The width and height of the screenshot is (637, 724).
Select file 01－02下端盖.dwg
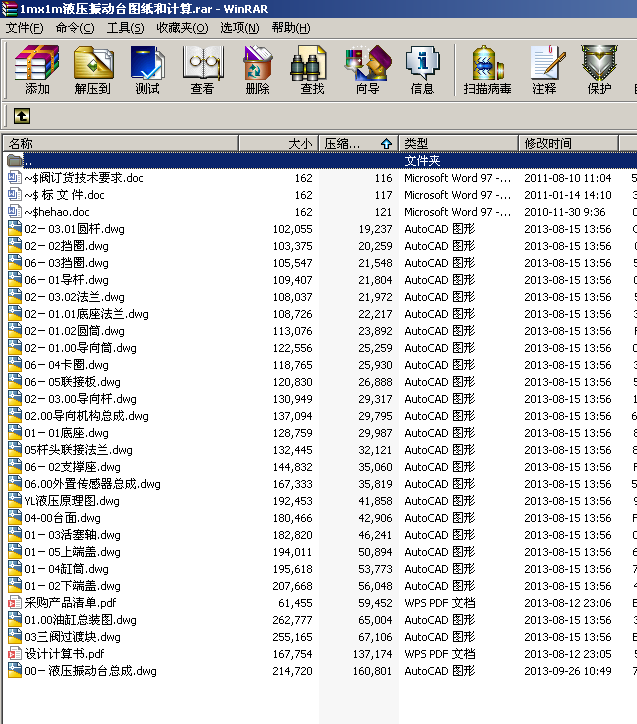[x=72, y=586]
